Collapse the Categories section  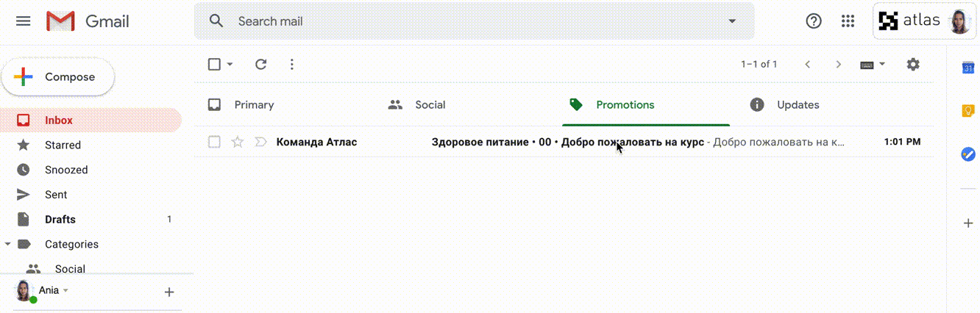[x=7, y=244]
